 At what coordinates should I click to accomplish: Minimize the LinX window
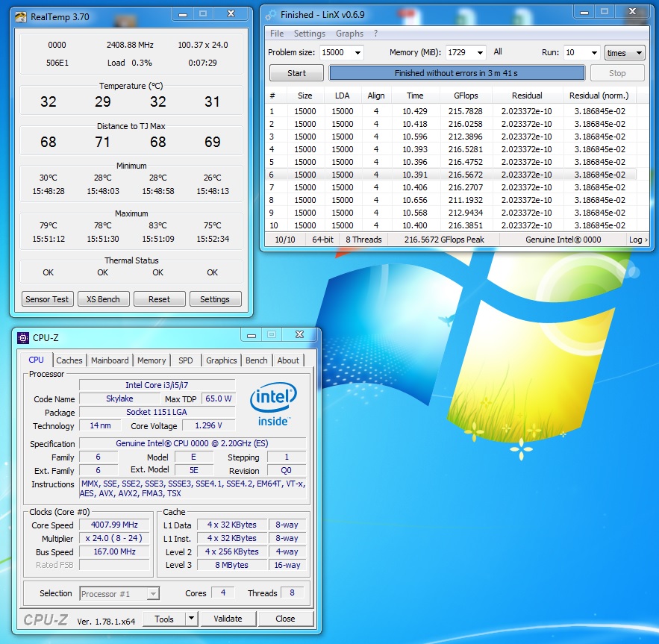pyautogui.click(x=584, y=13)
